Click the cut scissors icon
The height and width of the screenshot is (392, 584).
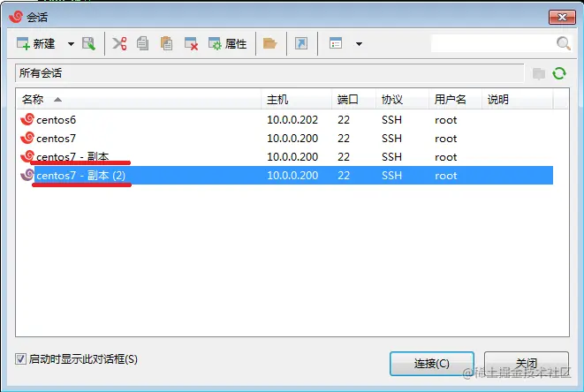[119, 44]
